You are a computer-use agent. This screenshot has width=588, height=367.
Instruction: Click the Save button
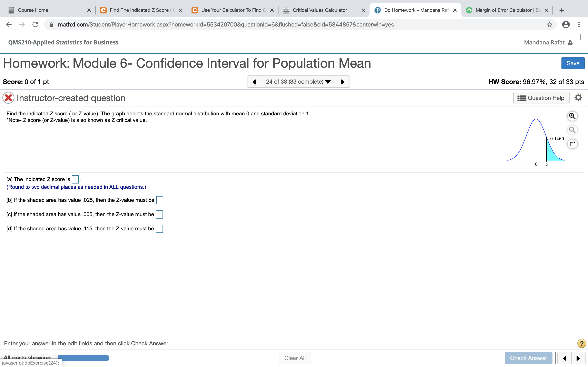click(573, 63)
